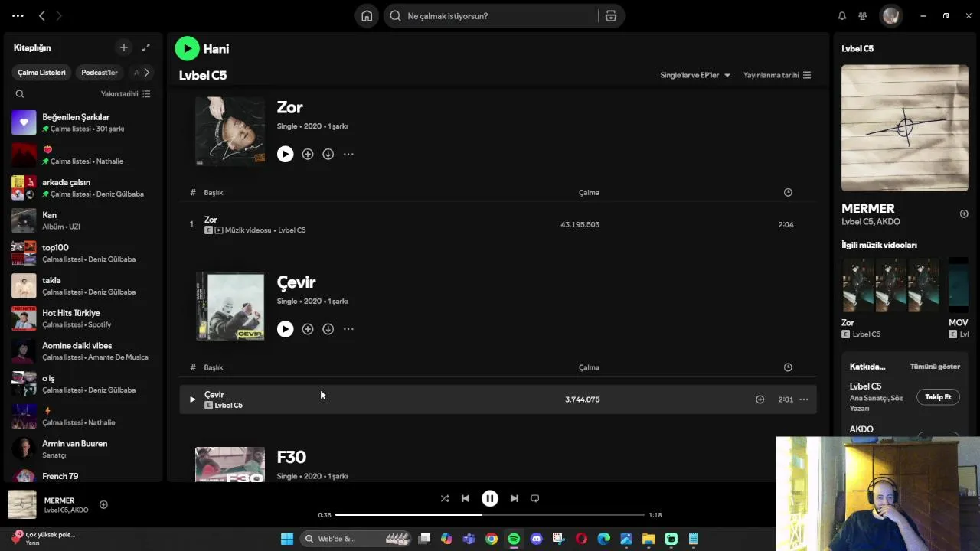Open the 'Armin van Buuren' artist entry
980x551 pixels.
tap(83, 449)
